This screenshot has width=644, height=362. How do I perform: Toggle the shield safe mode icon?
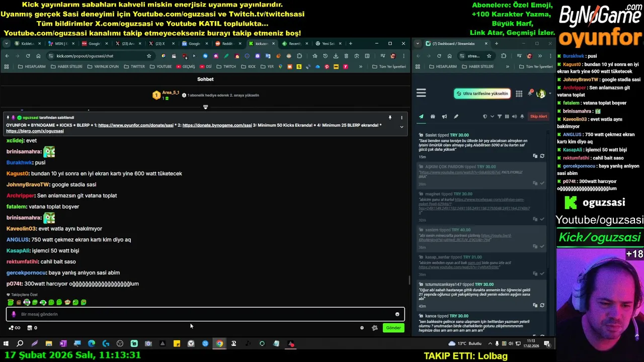[485, 117]
